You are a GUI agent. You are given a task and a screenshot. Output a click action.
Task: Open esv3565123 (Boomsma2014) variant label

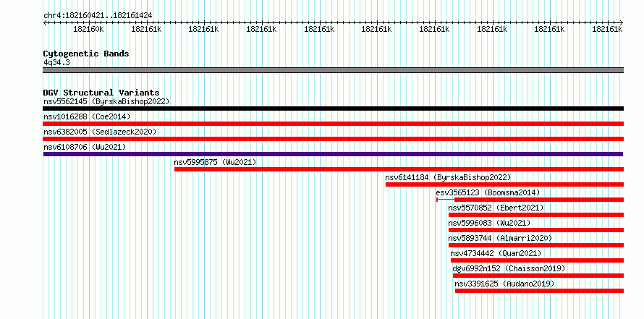(488, 192)
